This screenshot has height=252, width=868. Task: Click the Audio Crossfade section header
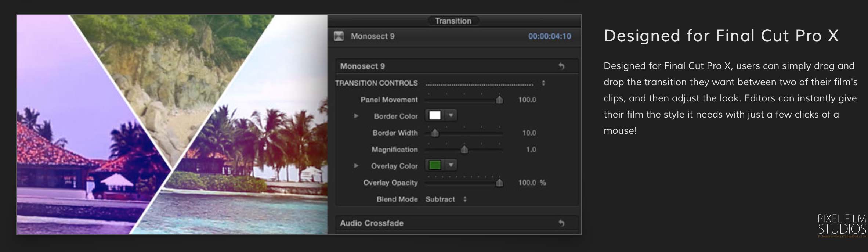tap(456, 223)
